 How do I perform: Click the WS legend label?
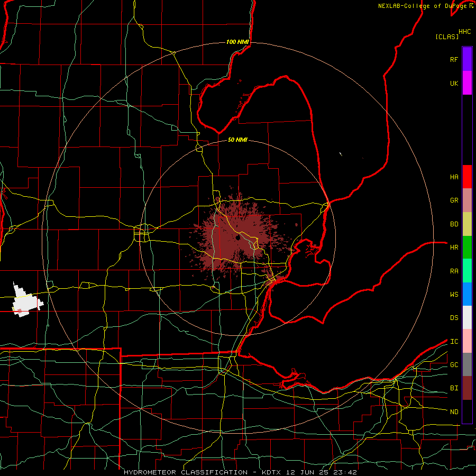click(x=454, y=295)
